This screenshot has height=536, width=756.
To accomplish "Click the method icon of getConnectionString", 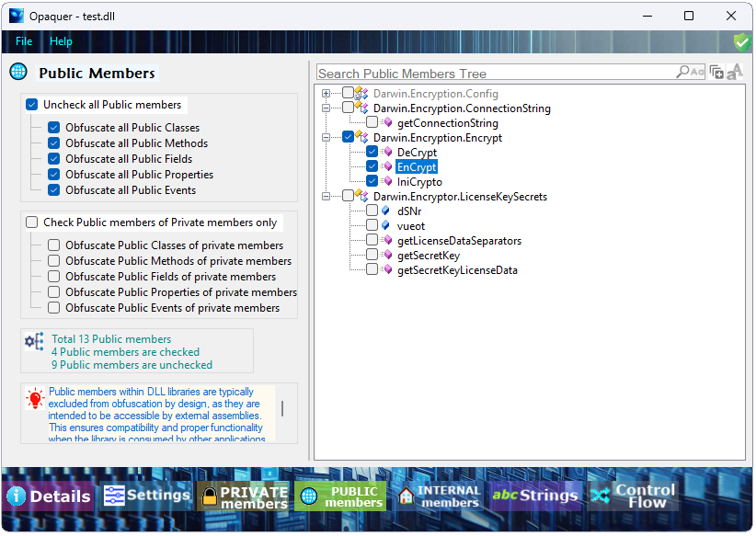I will click(x=386, y=122).
